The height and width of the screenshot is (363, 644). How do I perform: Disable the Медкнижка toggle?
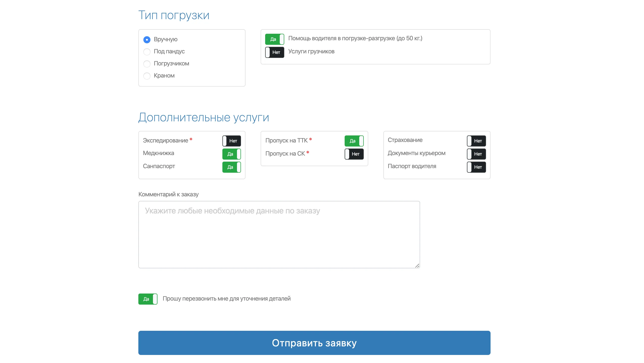click(231, 154)
